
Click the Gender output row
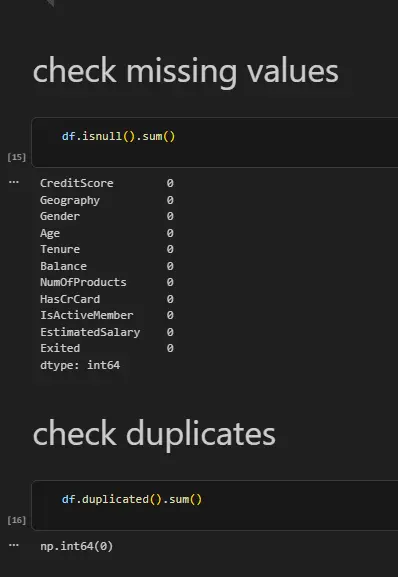point(107,216)
